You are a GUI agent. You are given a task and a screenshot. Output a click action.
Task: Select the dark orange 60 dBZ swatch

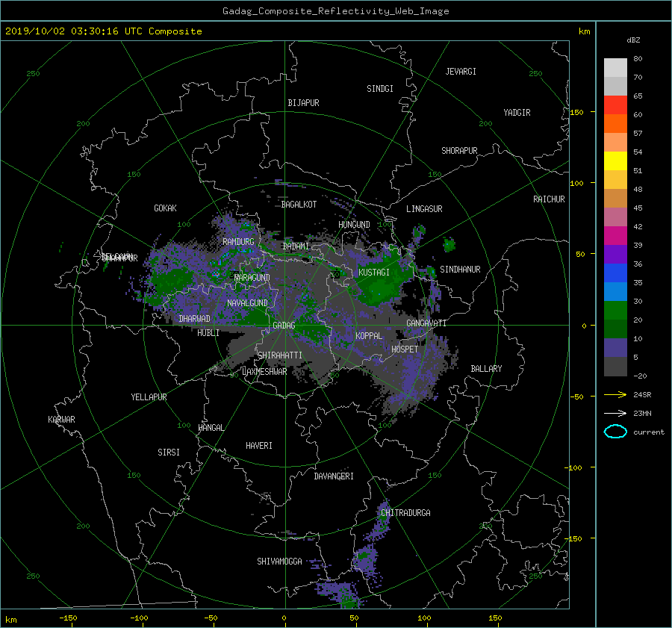coord(615,123)
